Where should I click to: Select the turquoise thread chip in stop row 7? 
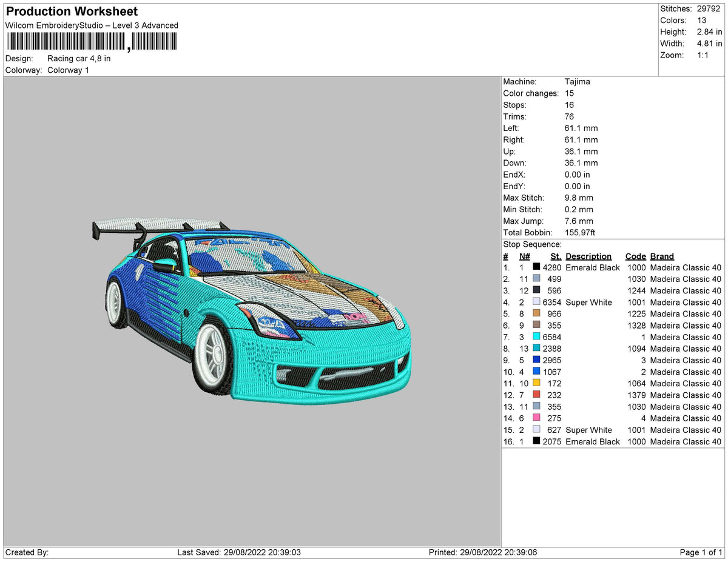[x=536, y=337]
